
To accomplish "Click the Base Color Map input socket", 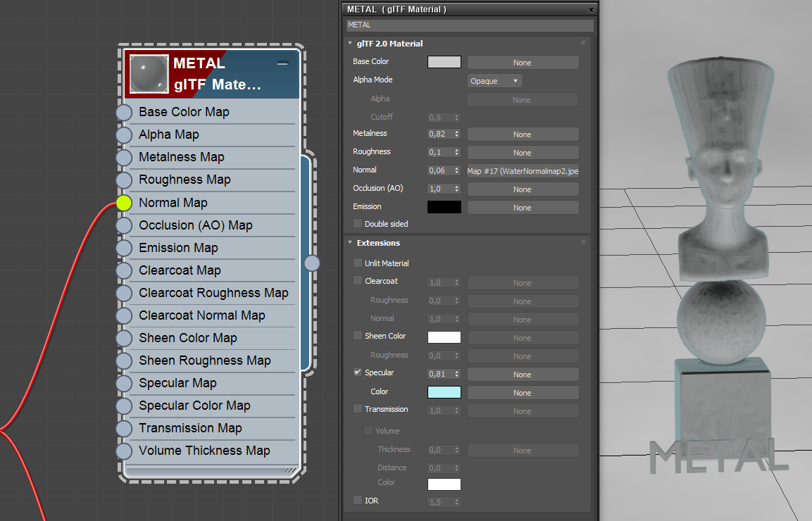I will click(x=124, y=113).
